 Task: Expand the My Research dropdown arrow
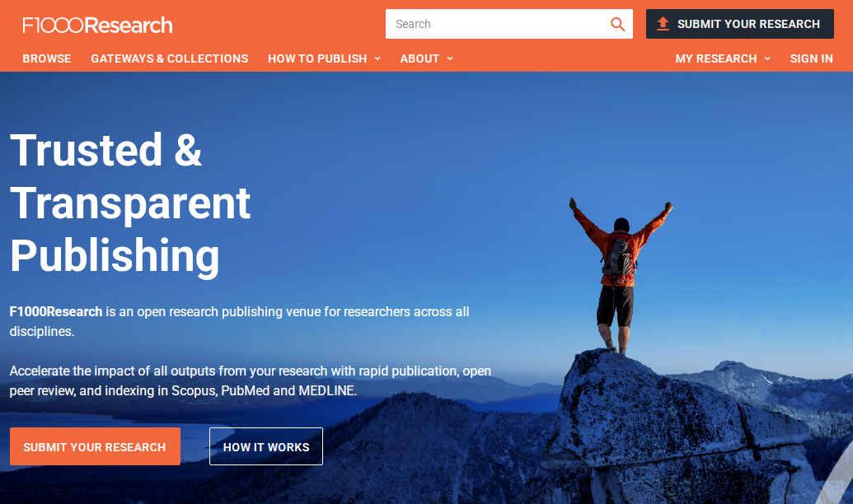click(x=767, y=58)
